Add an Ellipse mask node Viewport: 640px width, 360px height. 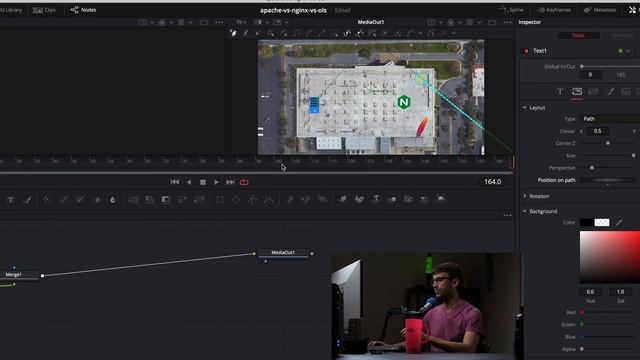tap(236, 200)
